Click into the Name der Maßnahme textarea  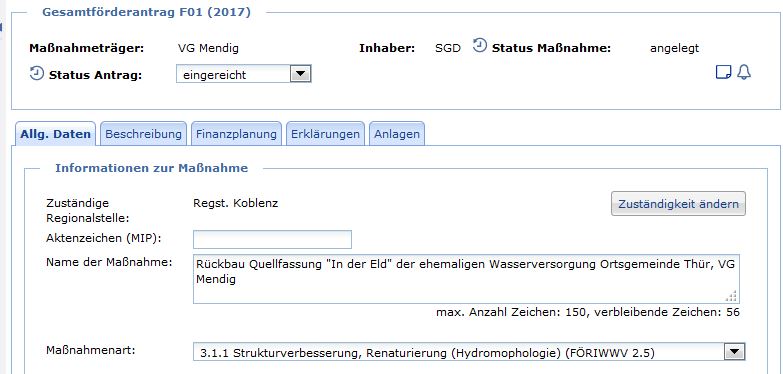click(466, 279)
